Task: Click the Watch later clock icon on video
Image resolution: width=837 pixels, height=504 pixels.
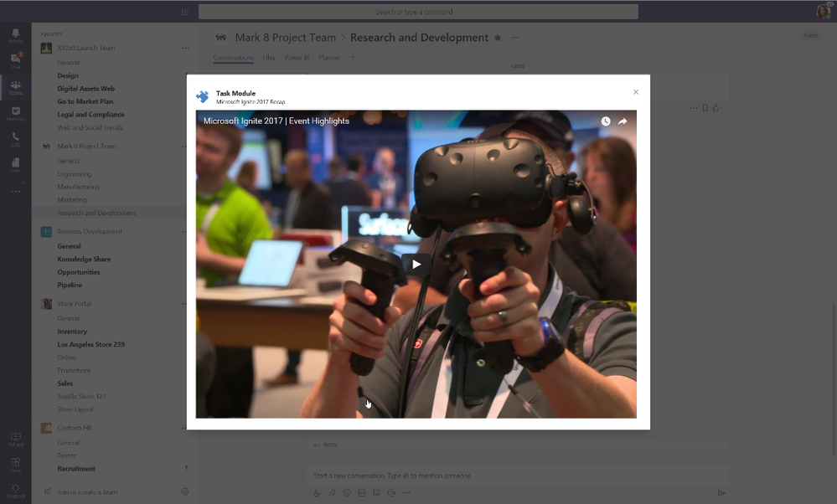Action: [x=605, y=121]
